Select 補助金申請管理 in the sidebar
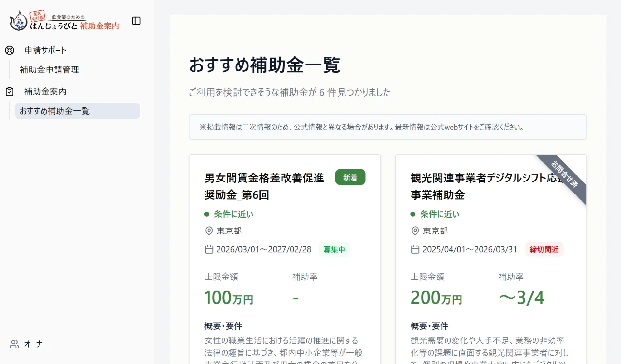 (49, 70)
